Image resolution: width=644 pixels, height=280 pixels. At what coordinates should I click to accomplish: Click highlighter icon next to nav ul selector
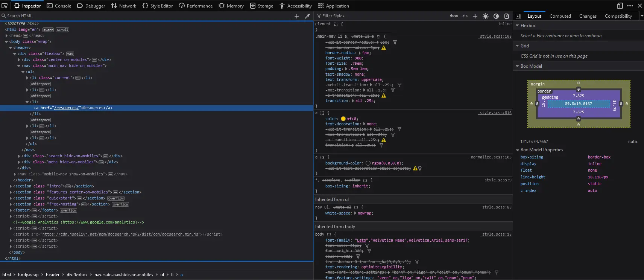[x=356, y=207]
